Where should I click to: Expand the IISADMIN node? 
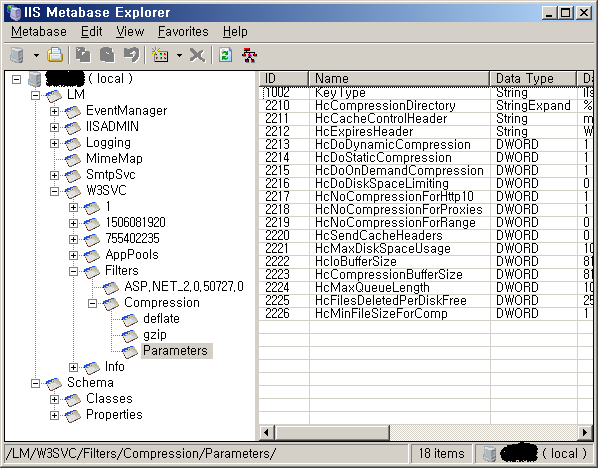[55, 127]
